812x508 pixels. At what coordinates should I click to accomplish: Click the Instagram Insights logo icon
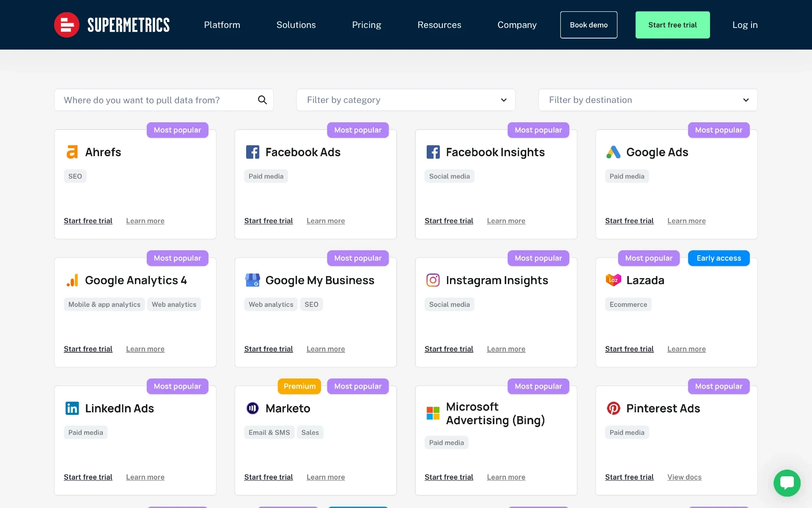point(433,280)
